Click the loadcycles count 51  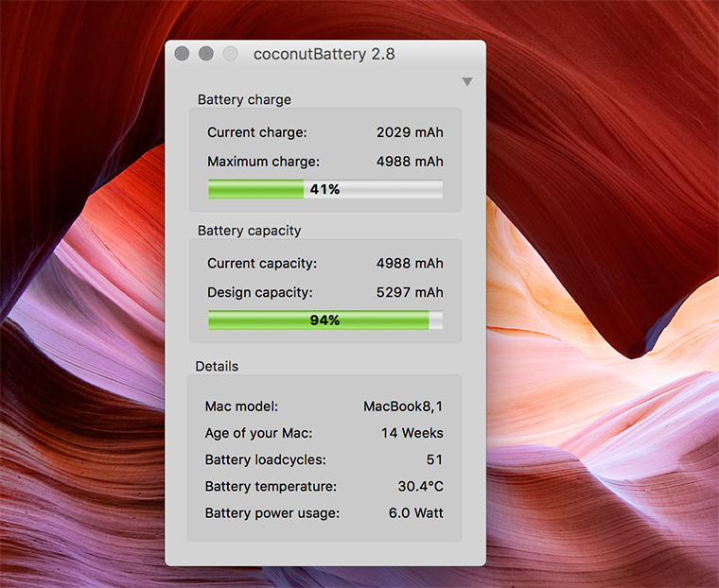click(434, 459)
